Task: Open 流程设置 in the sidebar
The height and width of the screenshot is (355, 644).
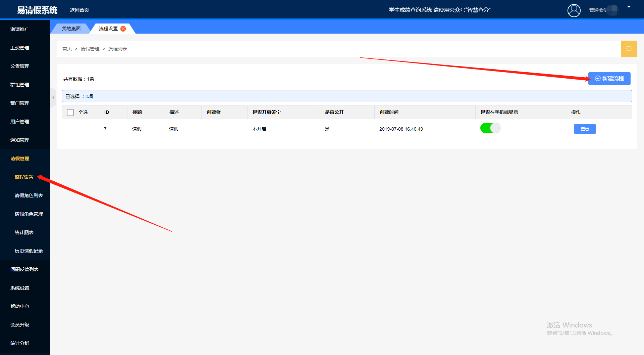Action: (24, 177)
